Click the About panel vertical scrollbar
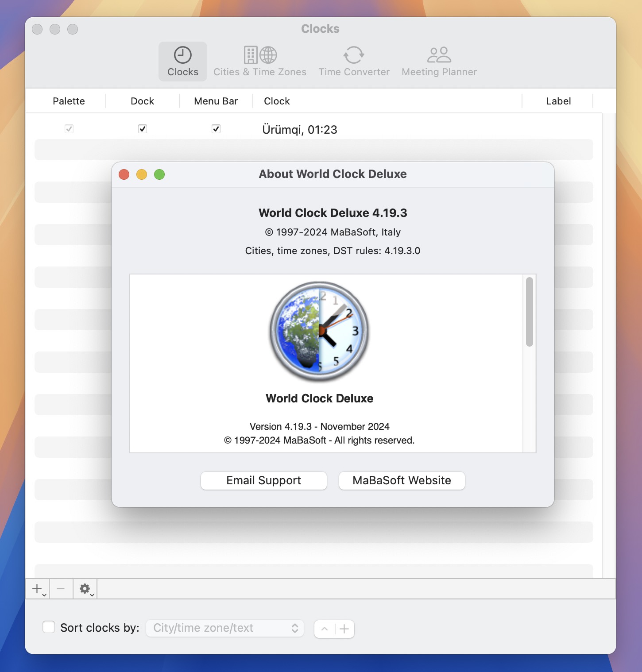This screenshot has height=672, width=642. [x=530, y=312]
